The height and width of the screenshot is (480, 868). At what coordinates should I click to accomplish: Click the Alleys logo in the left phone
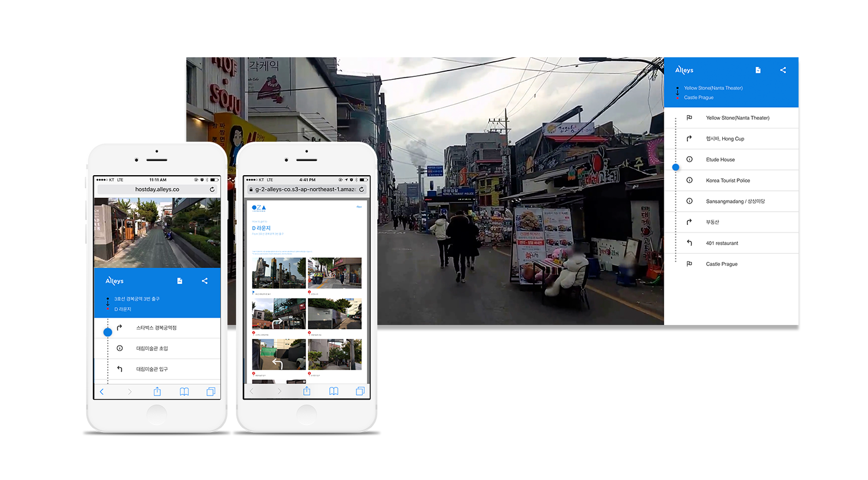coord(115,280)
